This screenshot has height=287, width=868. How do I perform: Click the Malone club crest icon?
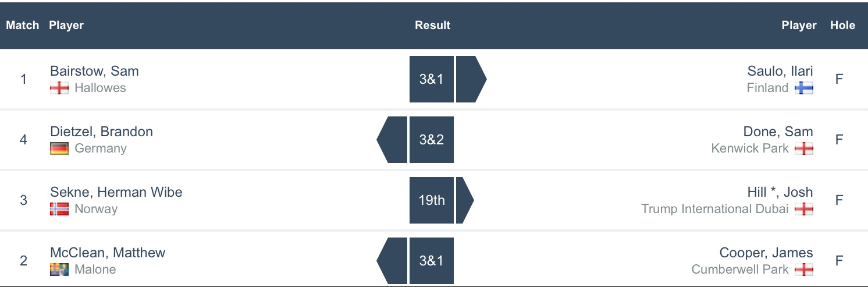coord(59,270)
